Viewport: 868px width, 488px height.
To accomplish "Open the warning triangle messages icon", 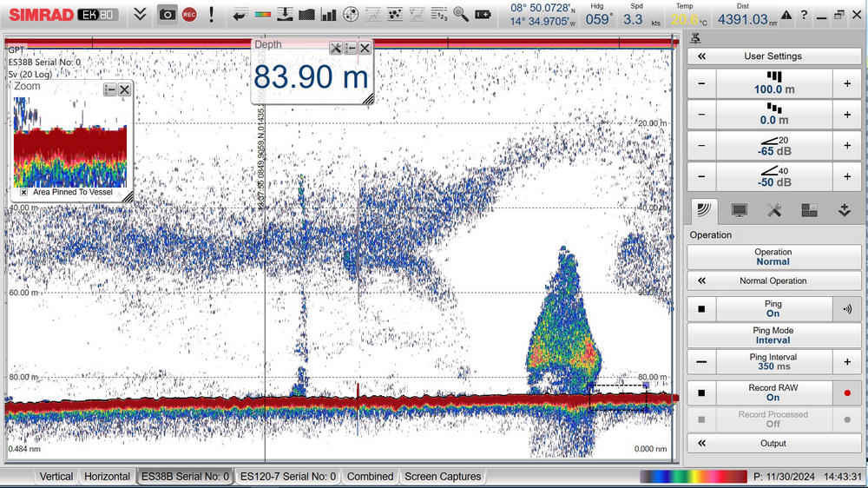I will (x=786, y=16).
